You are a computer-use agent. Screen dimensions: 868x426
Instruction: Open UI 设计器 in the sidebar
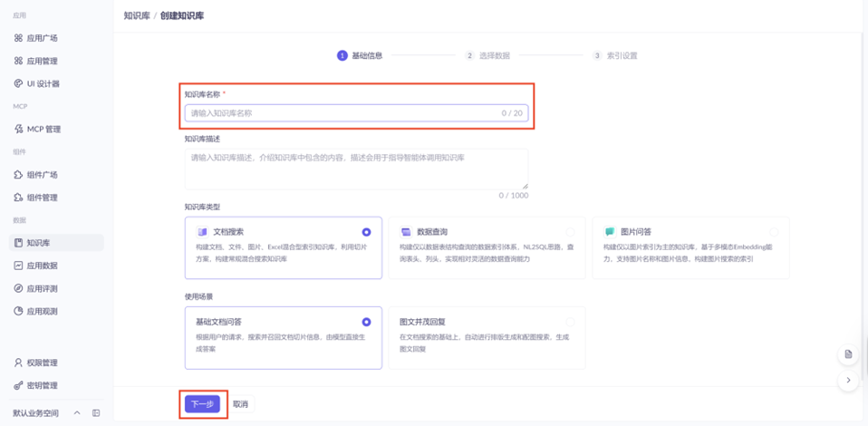[x=56, y=83]
